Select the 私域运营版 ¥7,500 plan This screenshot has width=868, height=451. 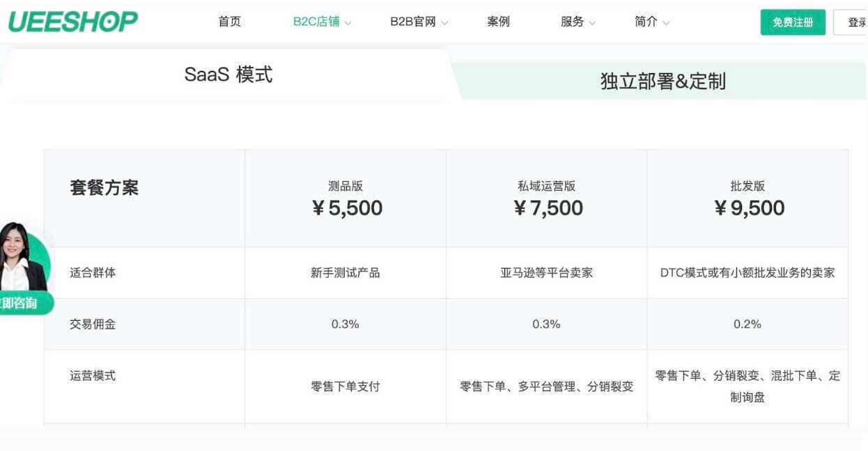547,198
